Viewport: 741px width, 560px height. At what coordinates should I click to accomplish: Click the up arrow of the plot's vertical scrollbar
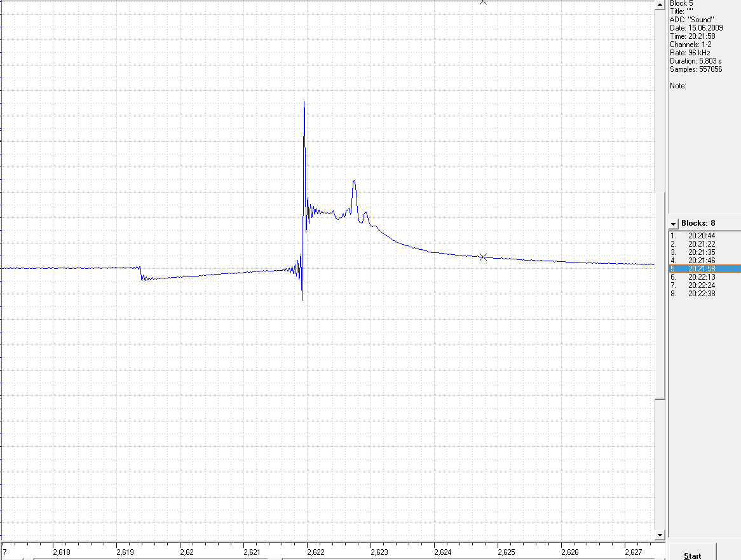[660, 4]
